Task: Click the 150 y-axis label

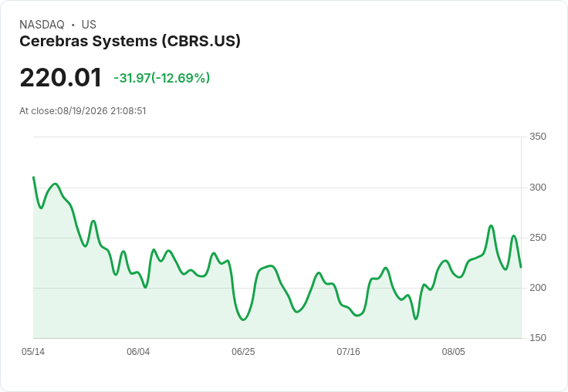Action: (538, 338)
